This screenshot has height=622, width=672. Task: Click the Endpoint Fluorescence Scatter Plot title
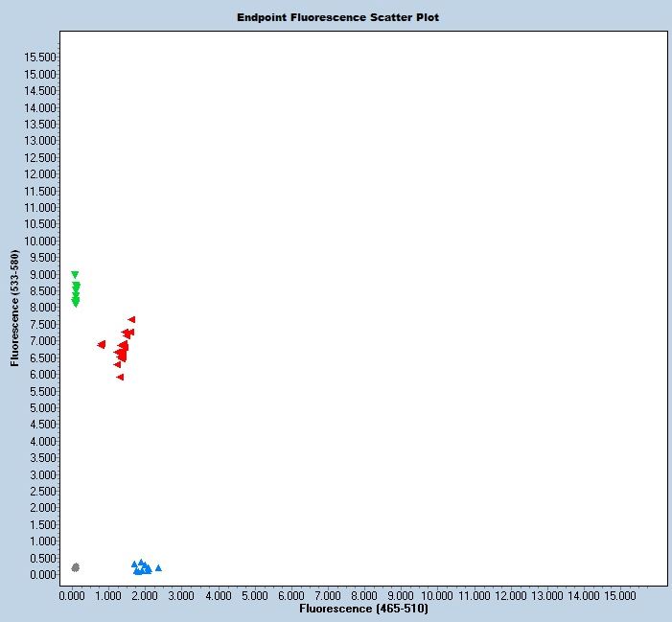tap(337, 17)
